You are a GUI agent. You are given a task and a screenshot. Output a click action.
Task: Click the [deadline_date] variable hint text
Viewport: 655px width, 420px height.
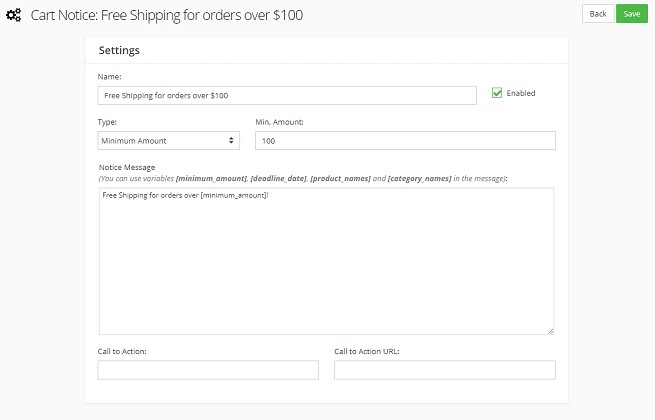click(x=278, y=178)
